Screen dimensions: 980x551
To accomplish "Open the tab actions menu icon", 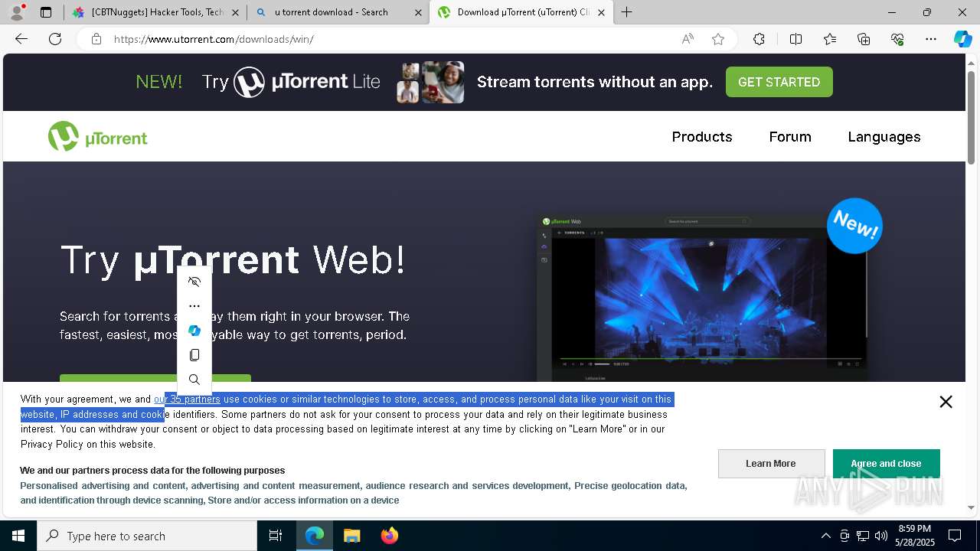I will (x=46, y=12).
